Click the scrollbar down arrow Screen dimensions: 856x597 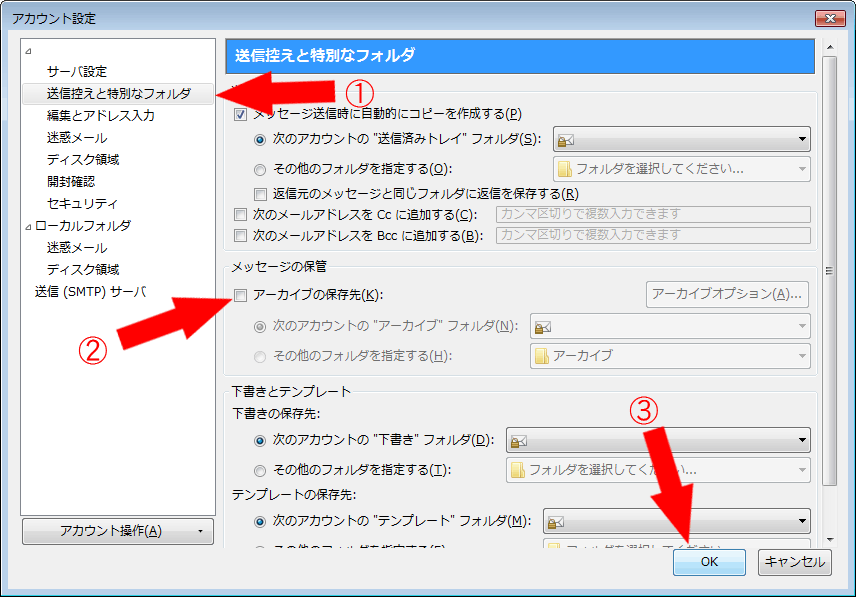coord(830,540)
